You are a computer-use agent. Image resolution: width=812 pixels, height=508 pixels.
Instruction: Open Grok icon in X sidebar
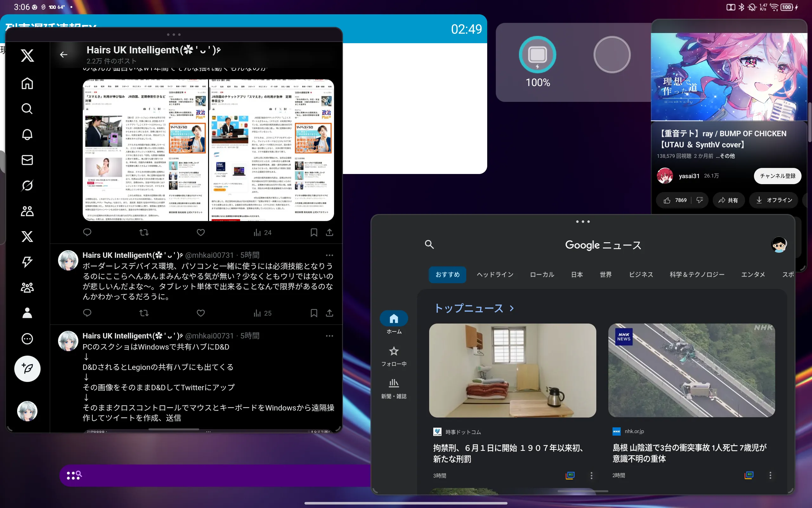tap(27, 185)
